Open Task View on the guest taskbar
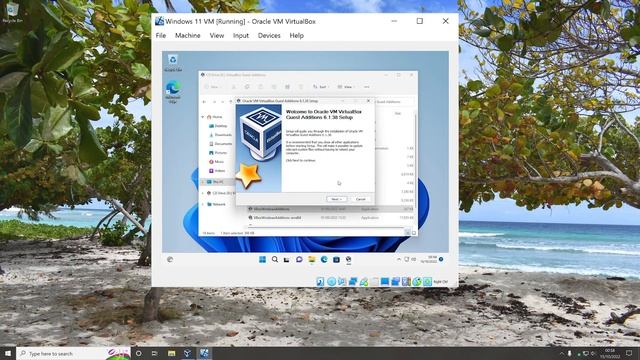 [x=287, y=260]
